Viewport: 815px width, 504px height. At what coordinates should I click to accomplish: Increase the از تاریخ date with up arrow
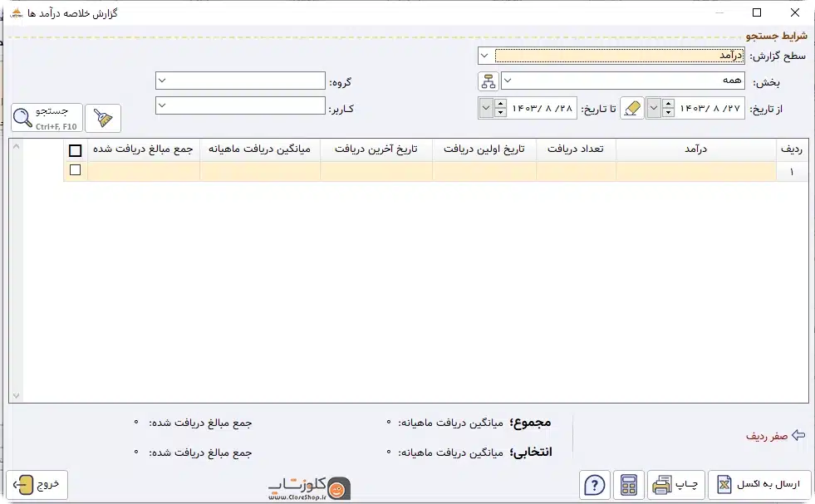(669, 104)
